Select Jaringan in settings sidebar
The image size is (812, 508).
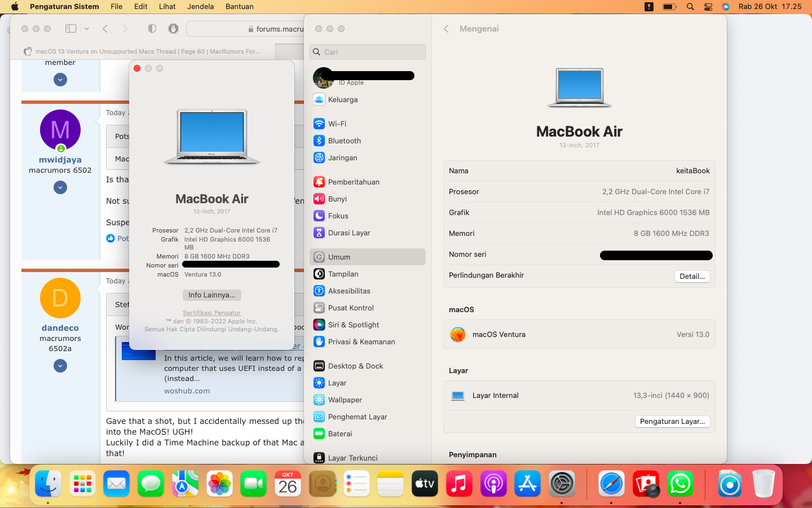(367, 157)
